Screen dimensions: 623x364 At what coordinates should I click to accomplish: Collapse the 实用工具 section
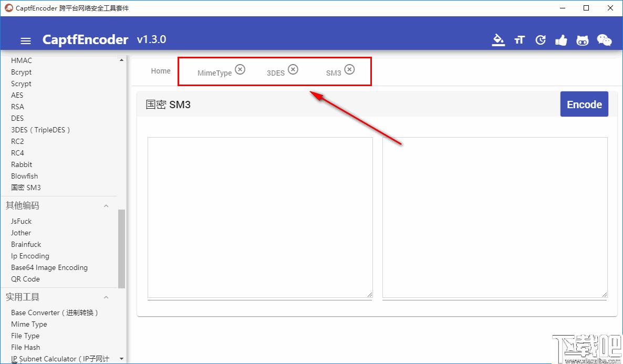[106, 297]
